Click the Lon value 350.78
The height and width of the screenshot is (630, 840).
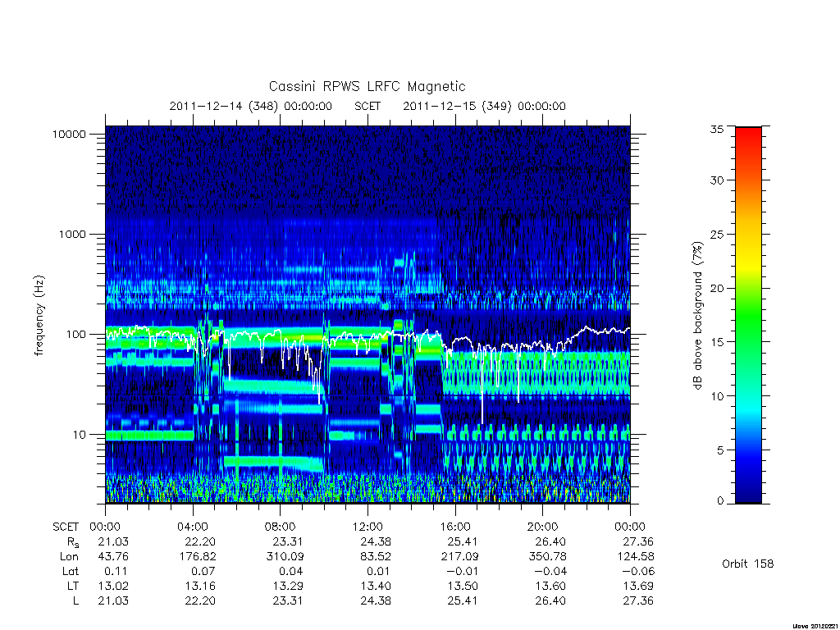[x=547, y=557]
